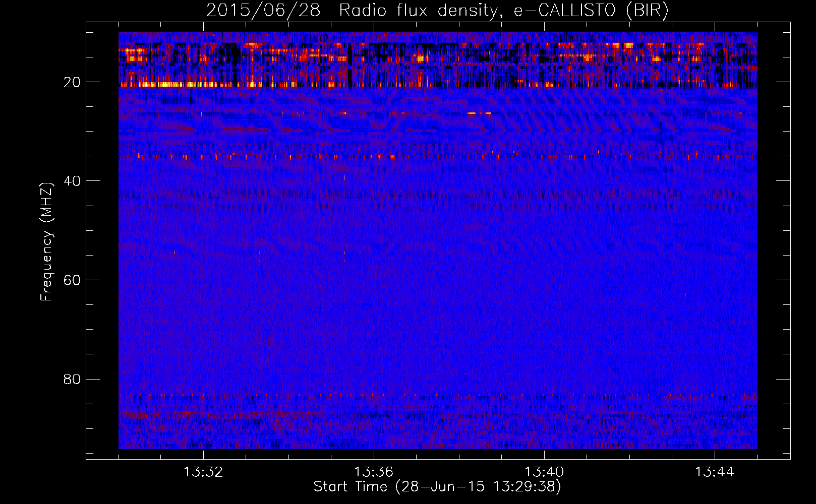Click the '40' frequency tick label

pyautogui.click(x=72, y=181)
